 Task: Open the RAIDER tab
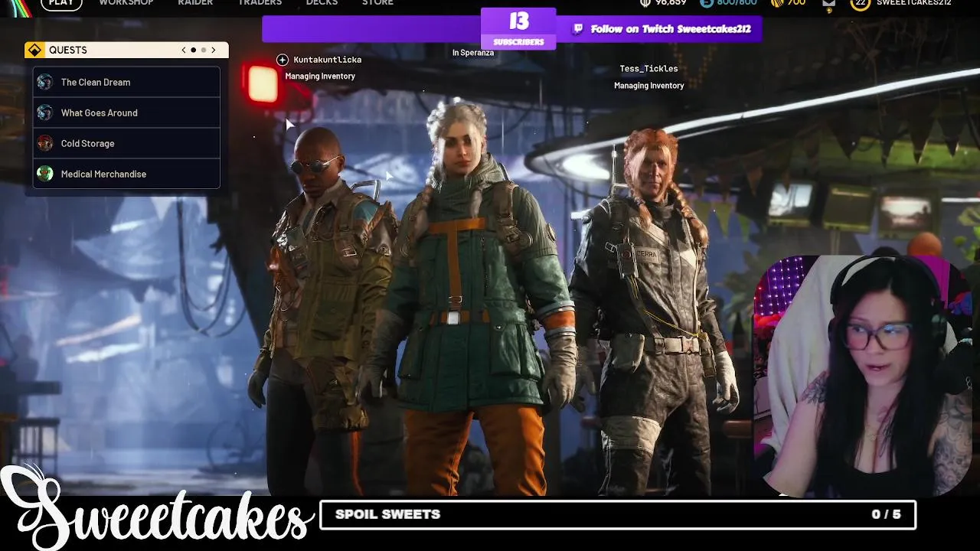point(195,3)
